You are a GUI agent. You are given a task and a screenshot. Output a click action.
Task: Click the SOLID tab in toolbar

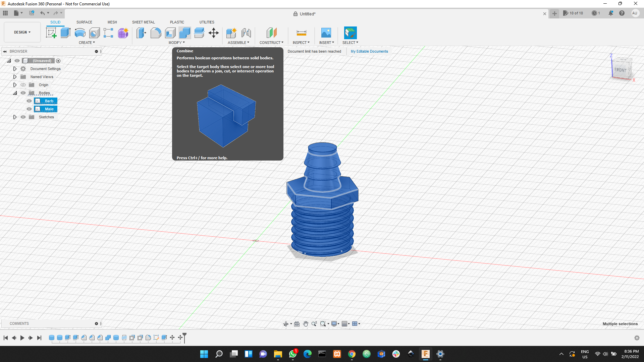coord(55,22)
